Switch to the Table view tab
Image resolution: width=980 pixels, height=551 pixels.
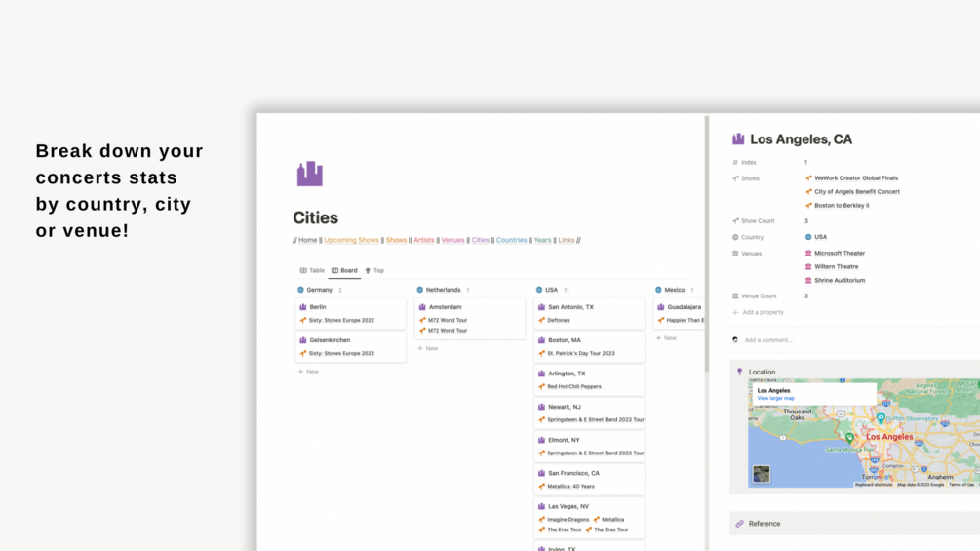point(312,270)
